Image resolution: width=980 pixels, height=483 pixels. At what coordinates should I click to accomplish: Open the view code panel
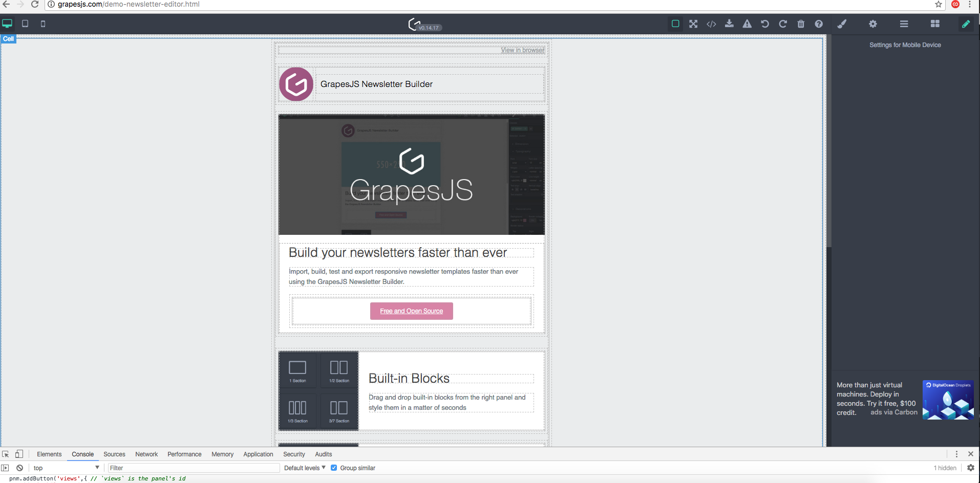click(x=711, y=24)
